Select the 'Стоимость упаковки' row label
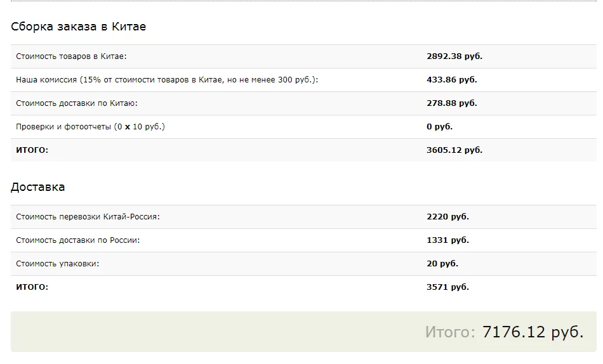Screen dimensions: 603x364 [x=57, y=263]
